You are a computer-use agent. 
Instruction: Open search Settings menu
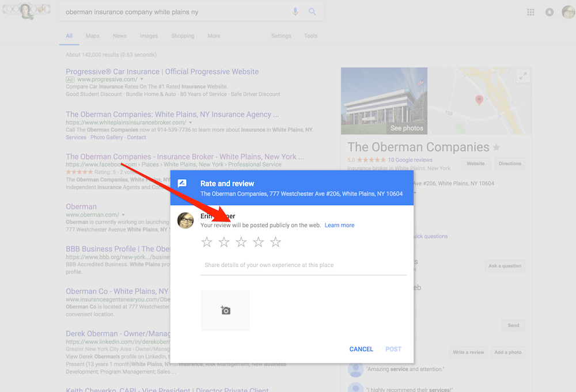click(x=281, y=36)
